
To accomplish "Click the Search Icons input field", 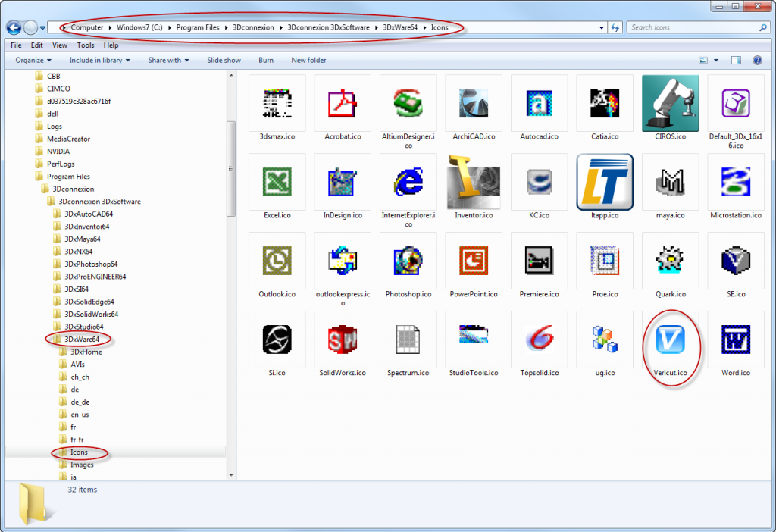I will 693,28.
